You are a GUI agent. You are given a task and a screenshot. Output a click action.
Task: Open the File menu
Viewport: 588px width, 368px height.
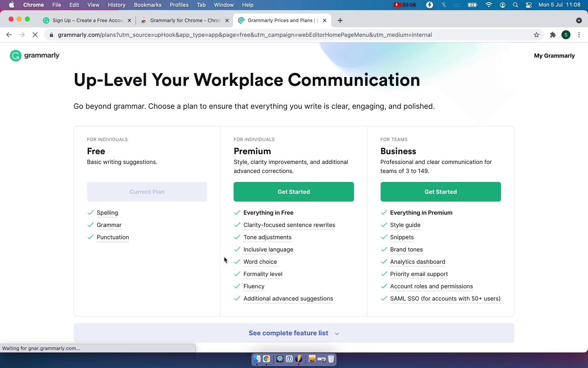click(x=56, y=5)
